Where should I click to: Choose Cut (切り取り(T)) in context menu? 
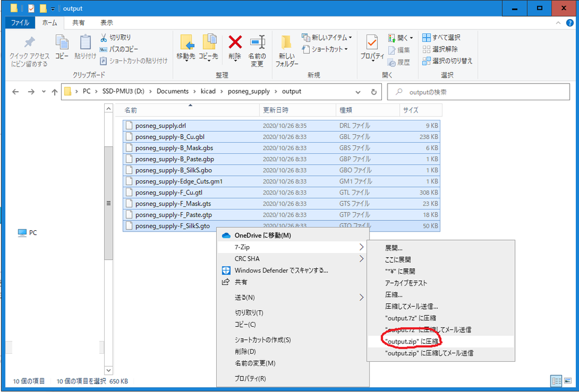tap(293, 313)
